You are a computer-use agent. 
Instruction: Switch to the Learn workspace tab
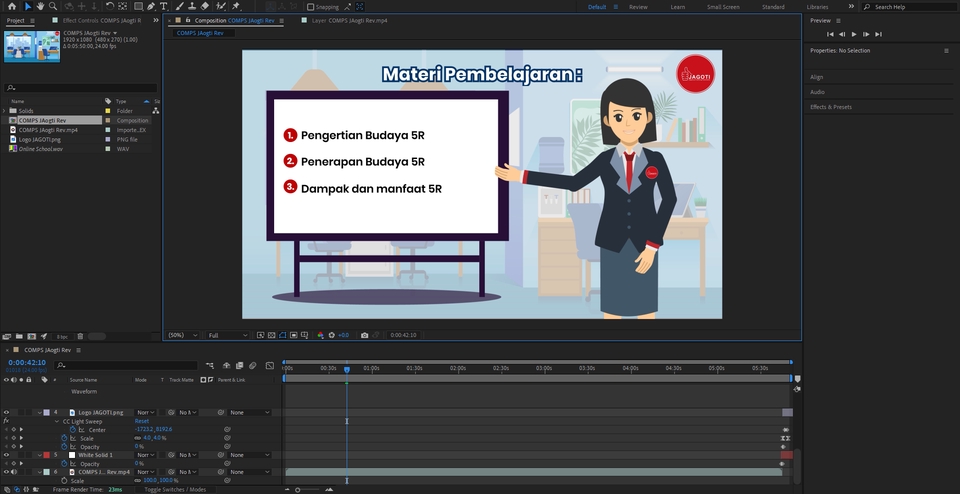tap(677, 7)
